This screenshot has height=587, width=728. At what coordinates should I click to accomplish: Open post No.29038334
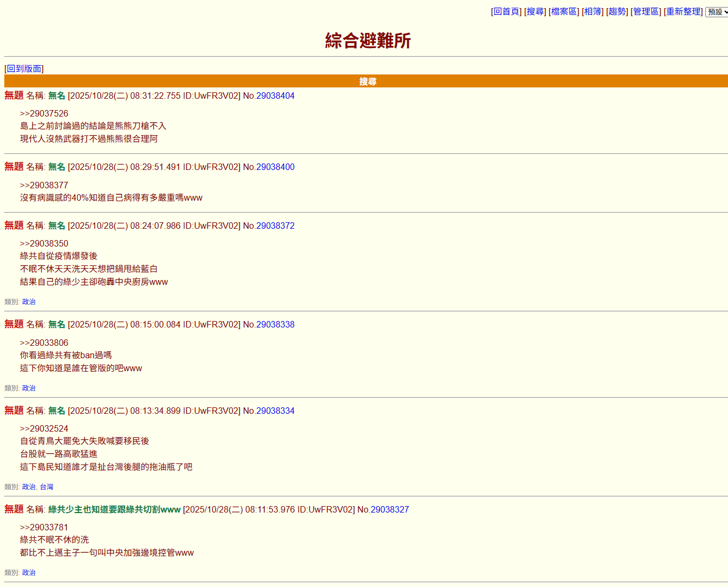(x=275, y=411)
